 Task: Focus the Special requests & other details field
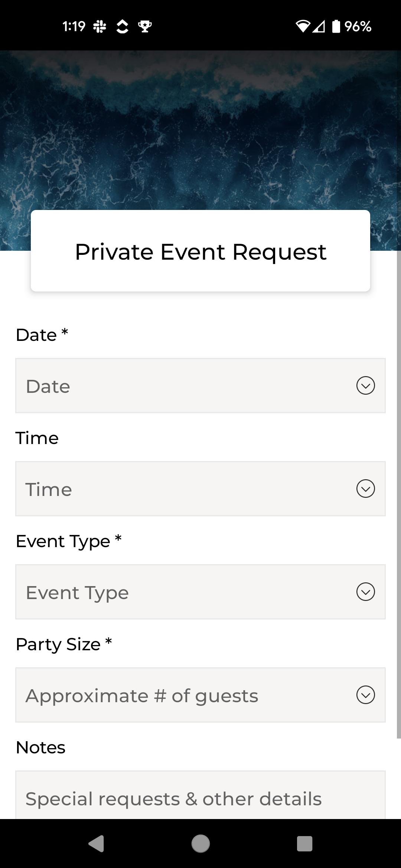[x=200, y=795]
